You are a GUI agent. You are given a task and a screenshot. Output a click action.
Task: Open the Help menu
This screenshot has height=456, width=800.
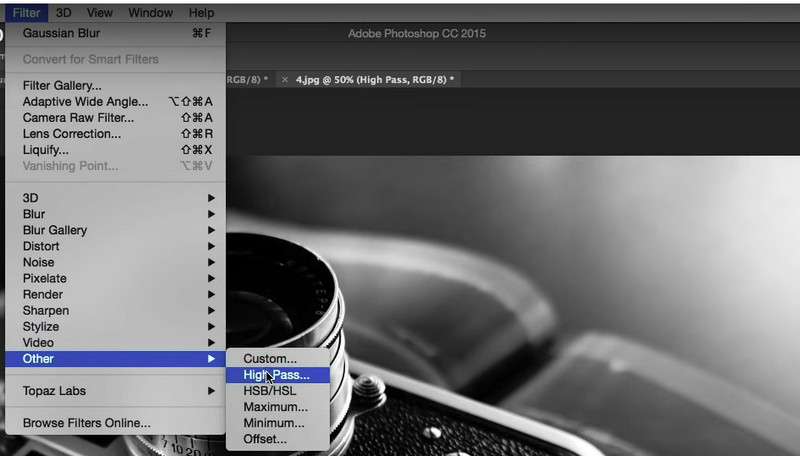tap(202, 13)
